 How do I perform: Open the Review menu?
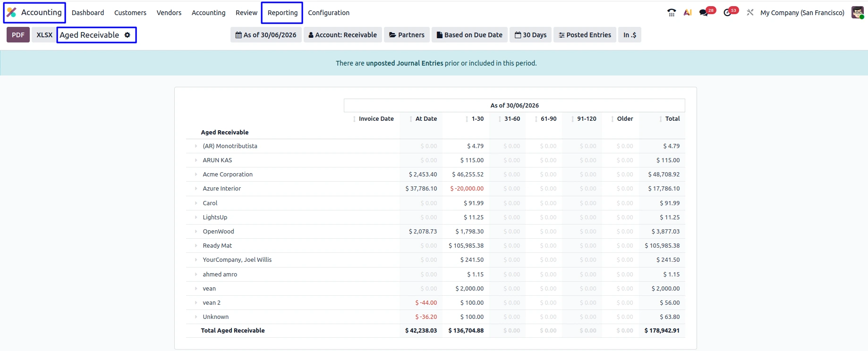(247, 13)
